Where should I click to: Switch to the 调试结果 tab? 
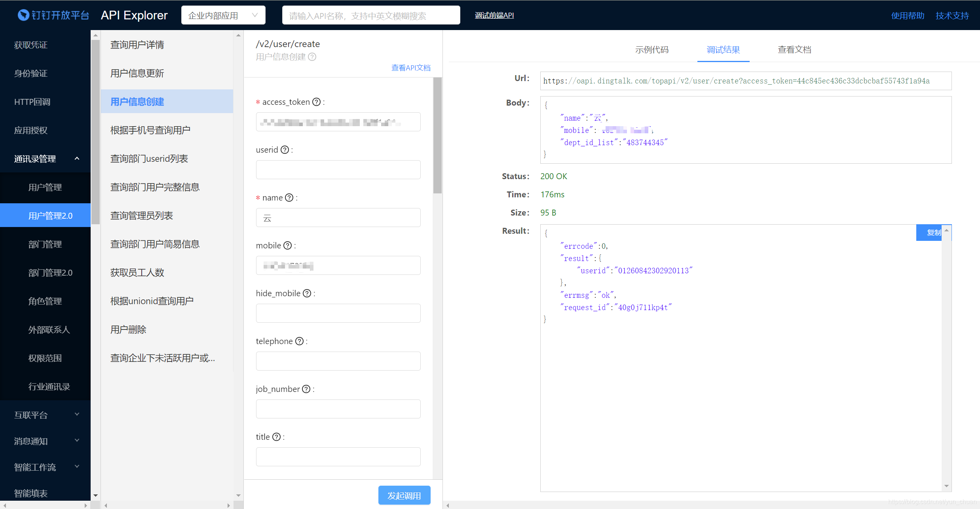pyautogui.click(x=723, y=50)
